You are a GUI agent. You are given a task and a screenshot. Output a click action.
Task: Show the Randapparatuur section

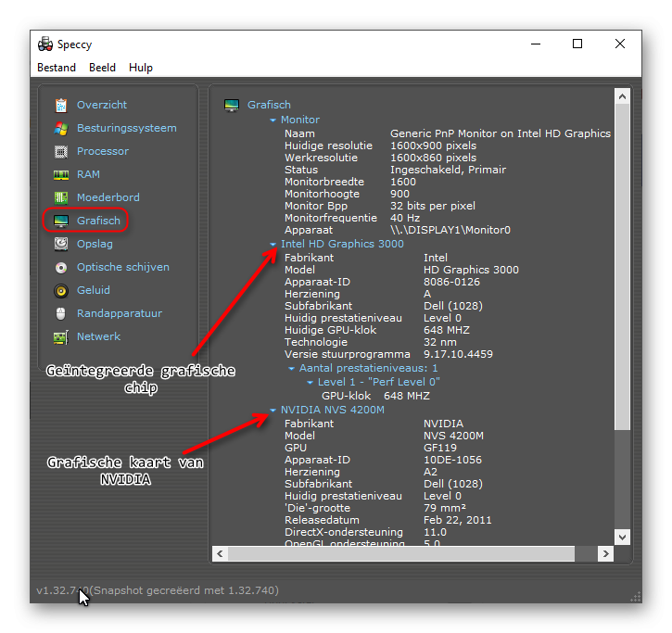[120, 313]
